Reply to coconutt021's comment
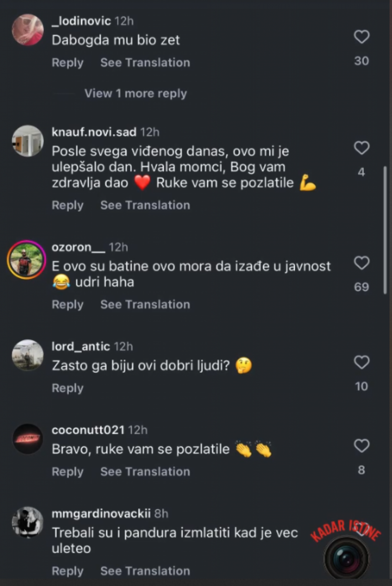The width and height of the screenshot is (392, 586). tap(68, 472)
